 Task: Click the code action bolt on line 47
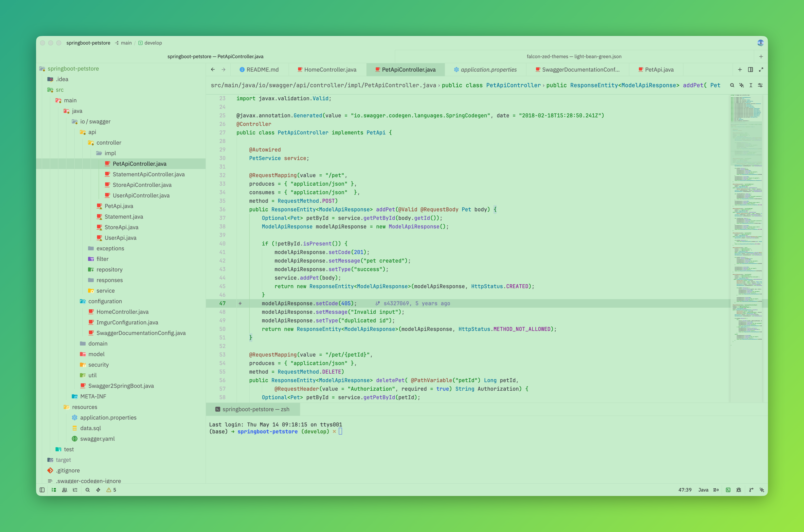(x=240, y=303)
